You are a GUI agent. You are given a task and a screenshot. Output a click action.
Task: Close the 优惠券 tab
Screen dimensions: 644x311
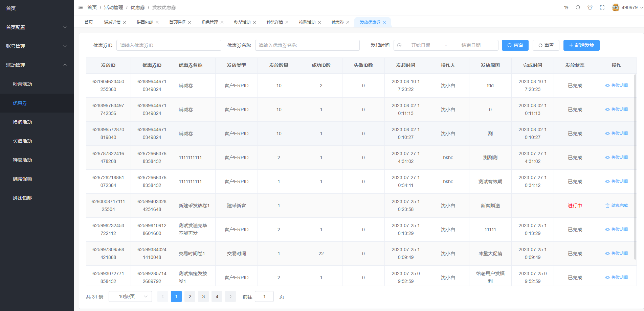point(348,22)
